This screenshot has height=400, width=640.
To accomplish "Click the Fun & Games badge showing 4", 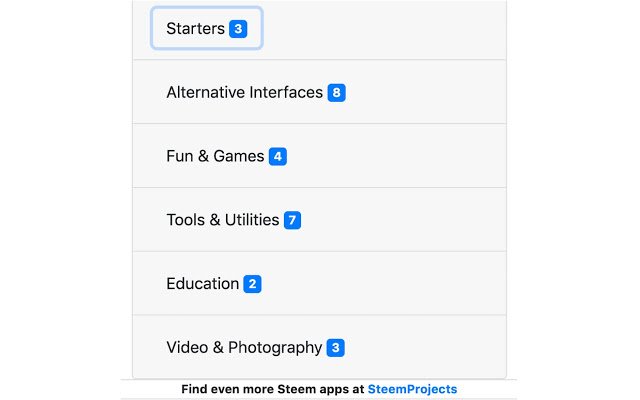I will pyautogui.click(x=278, y=157).
